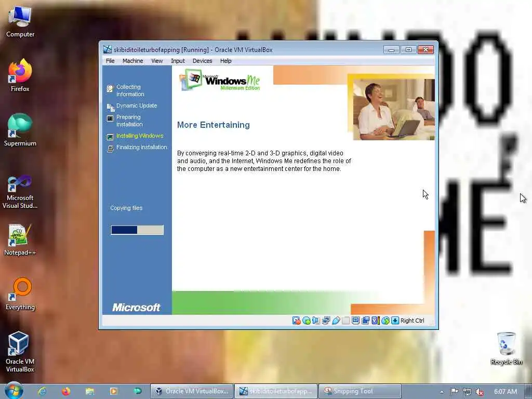The height and width of the screenshot is (399, 532).
Task: Click the VirtualBox window title bar icon
Action: coord(107,49)
